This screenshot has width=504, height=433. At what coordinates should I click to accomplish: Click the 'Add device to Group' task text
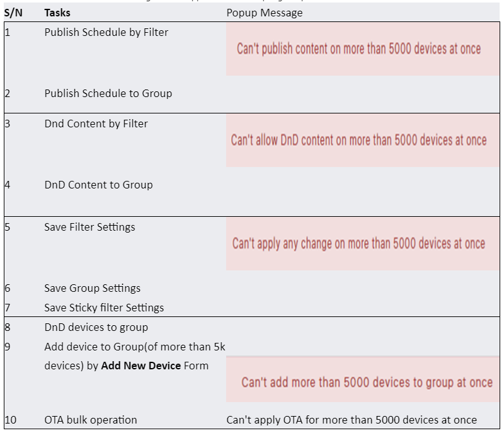(134, 356)
